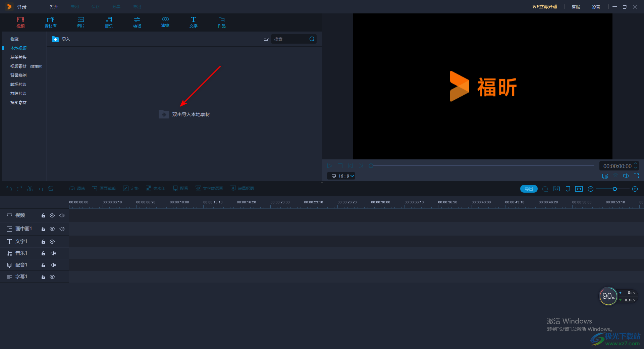Toggle visibility of the 文字1 track
Screen dimensions: 644x349
(x=52, y=242)
